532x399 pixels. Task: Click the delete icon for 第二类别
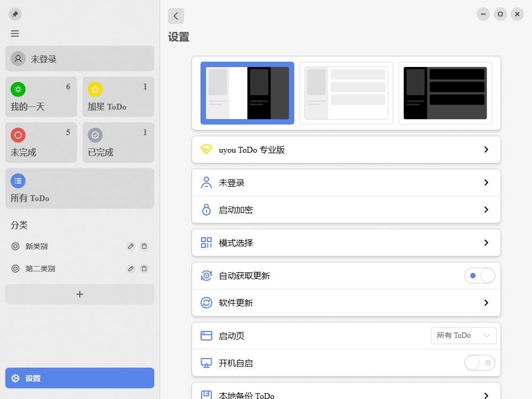(x=144, y=269)
